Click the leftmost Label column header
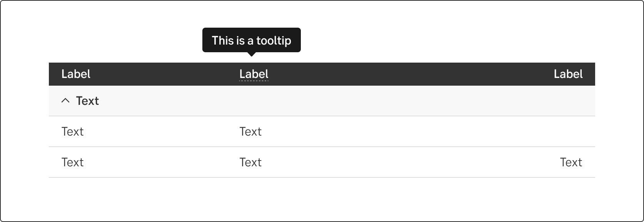 [x=76, y=74]
